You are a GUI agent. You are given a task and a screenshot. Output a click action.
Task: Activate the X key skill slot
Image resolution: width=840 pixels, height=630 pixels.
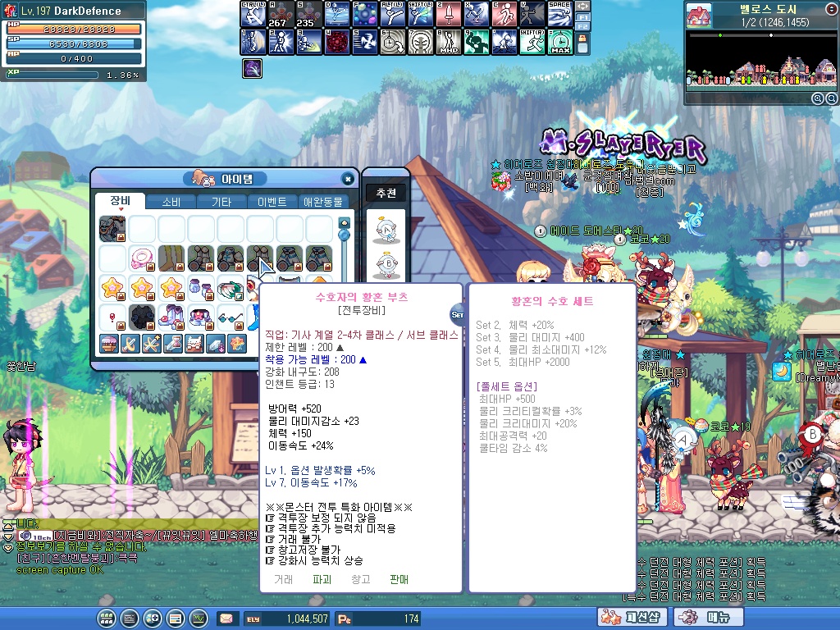[x=477, y=14]
